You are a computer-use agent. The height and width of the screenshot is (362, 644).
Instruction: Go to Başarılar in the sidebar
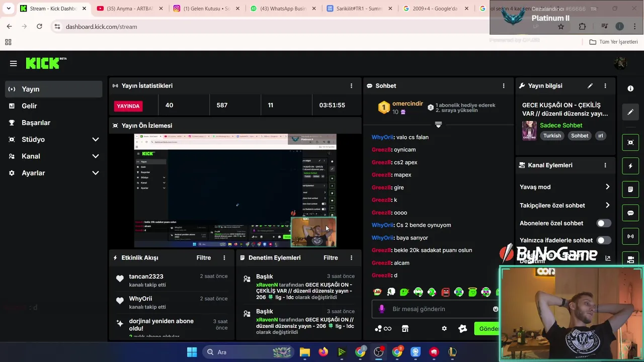(54, 123)
